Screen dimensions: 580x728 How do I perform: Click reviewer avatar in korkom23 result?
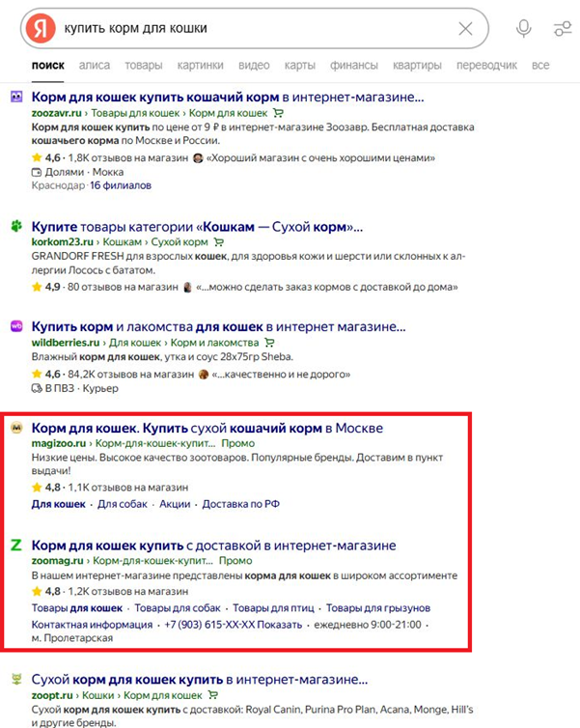click(x=187, y=287)
